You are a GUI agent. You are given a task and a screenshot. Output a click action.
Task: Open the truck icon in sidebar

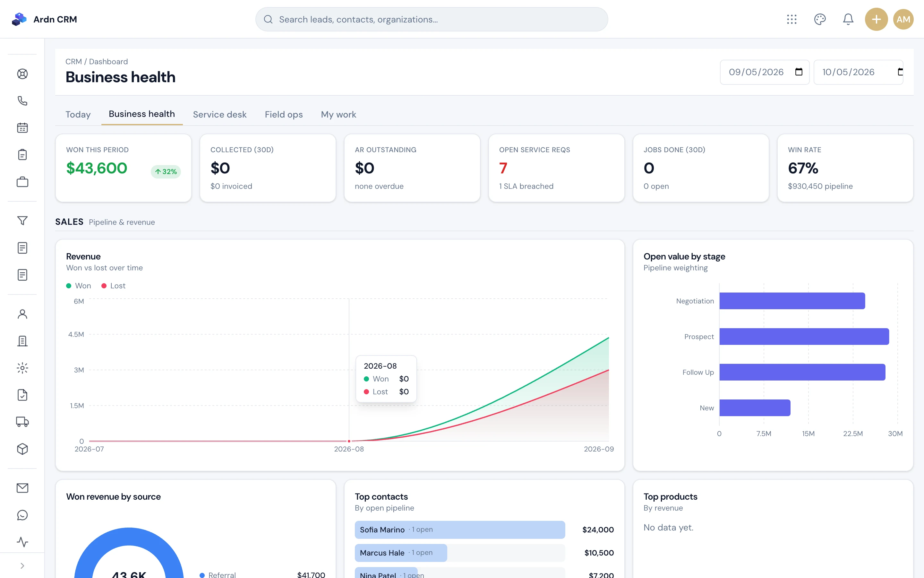[x=22, y=422]
